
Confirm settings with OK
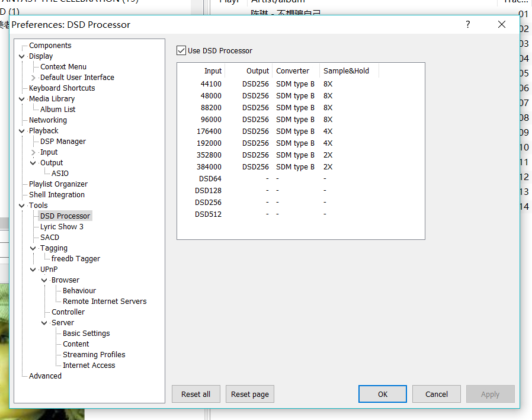pos(382,394)
